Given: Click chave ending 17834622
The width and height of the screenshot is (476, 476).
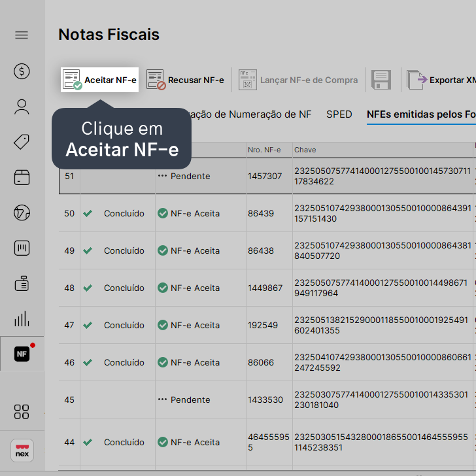Looking at the screenshot, I should click(x=382, y=176).
